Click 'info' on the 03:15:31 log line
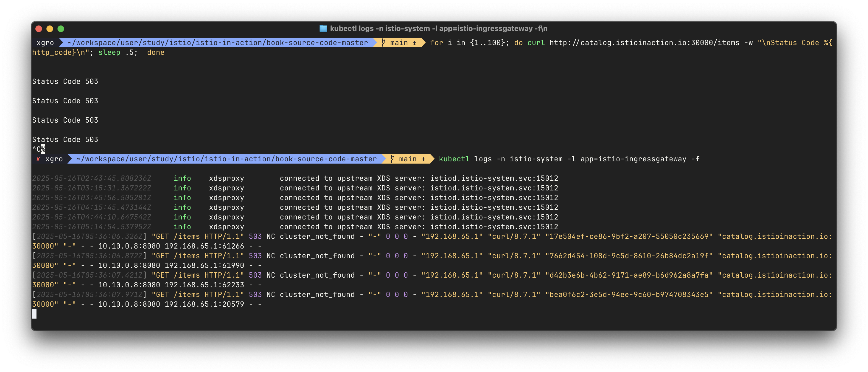Viewport: 868px width, 372px height. [x=182, y=188]
